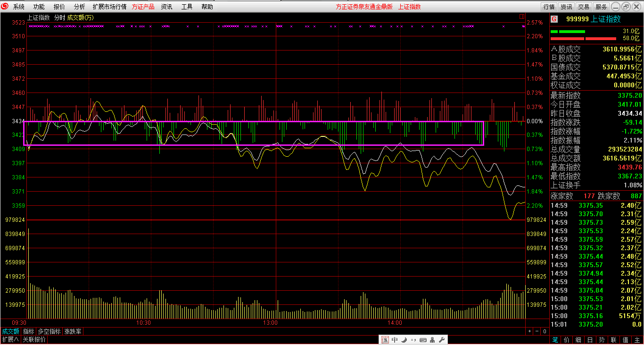Click the red G badge beside 999999

pyautogui.click(x=554, y=19)
